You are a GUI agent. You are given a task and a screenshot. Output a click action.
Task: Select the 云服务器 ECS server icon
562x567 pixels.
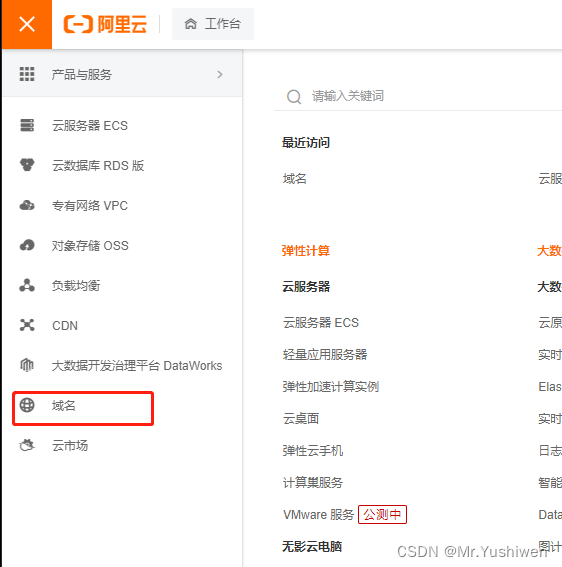(27, 125)
